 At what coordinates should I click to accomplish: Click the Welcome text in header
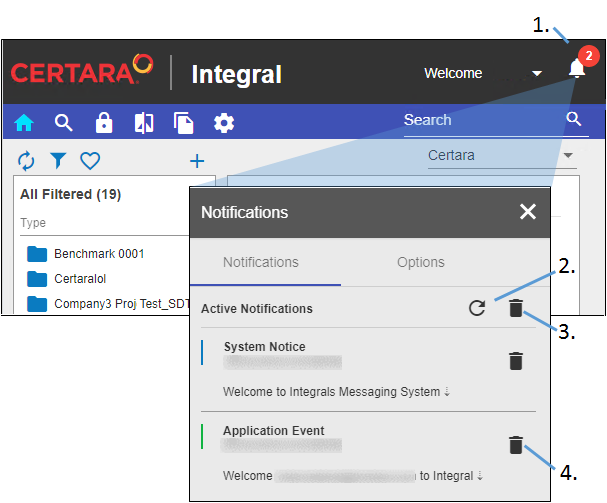(453, 73)
